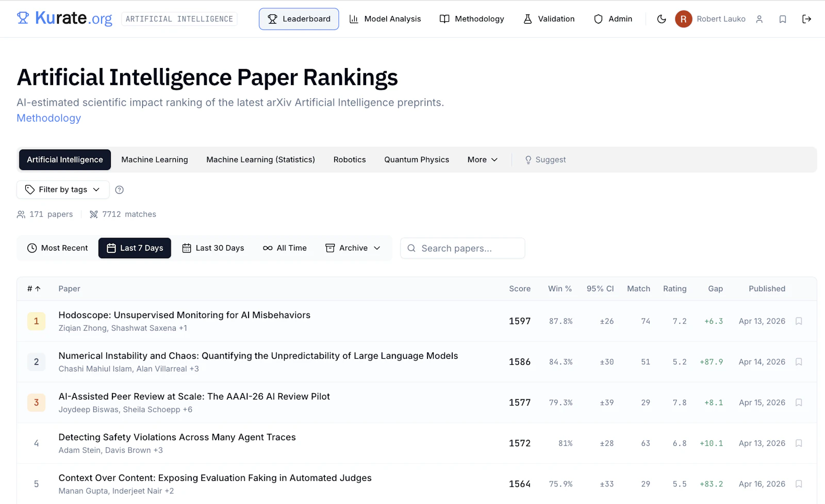Open Model Analysis page

(x=385, y=19)
